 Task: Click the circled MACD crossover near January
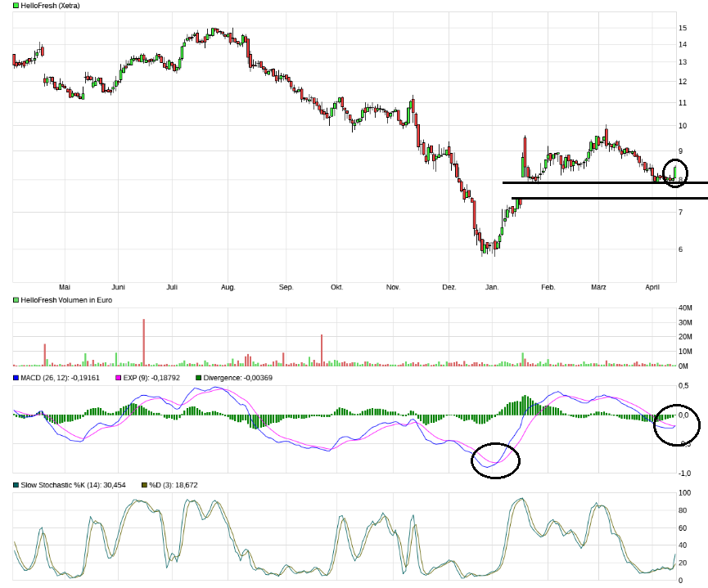click(495, 460)
